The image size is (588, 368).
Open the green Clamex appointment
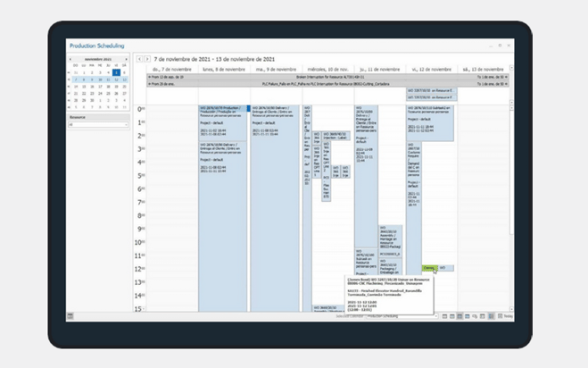point(428,267)
